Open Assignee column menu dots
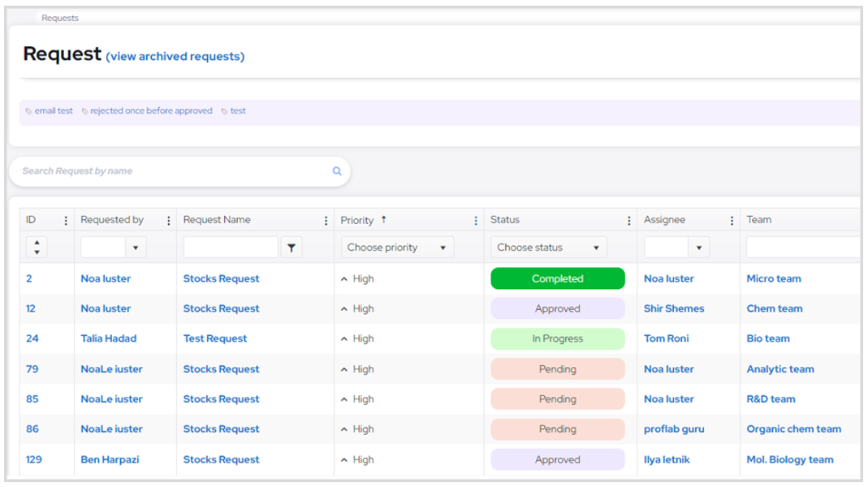Viewport: 868px width, 487px height. tap(732, 221)
